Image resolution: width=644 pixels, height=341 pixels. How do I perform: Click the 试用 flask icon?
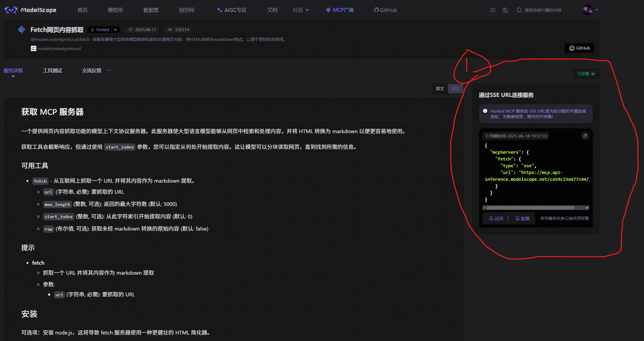tap(491, 218)
